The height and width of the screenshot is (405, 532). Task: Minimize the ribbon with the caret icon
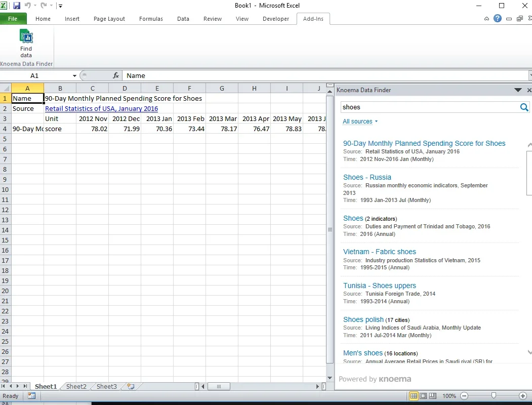click(486, 19)
